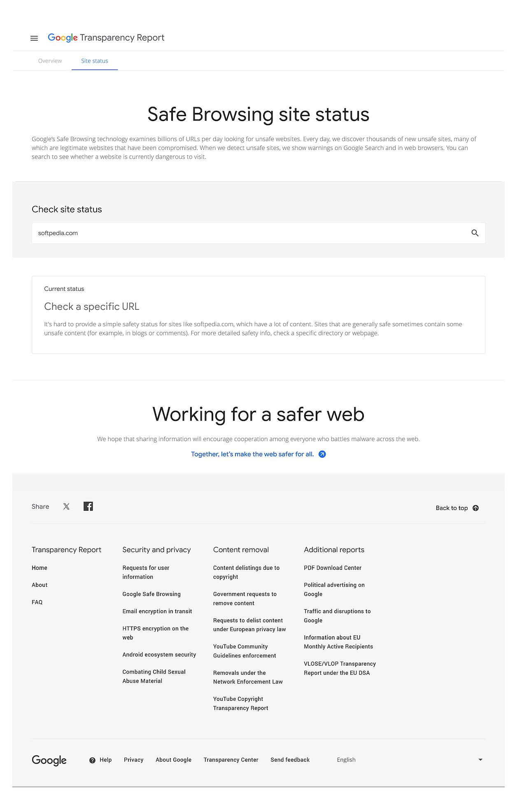Open 'Together, let's make the web safer' link

tap(252, 454)
